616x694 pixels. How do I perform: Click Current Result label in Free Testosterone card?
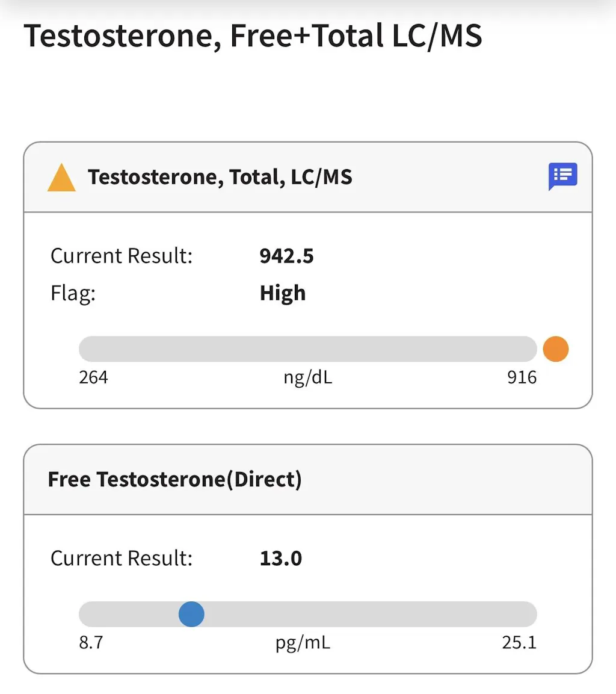(122, 559)
